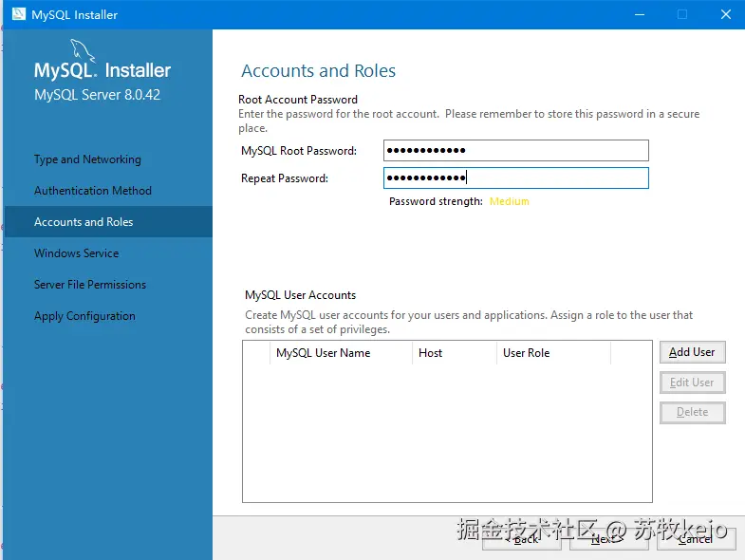Image resolution: width=745 pixels, height=560 pixels.
Task: Close the MySQL Installer window
Action: pyautogui.click(x=725, y=14)
